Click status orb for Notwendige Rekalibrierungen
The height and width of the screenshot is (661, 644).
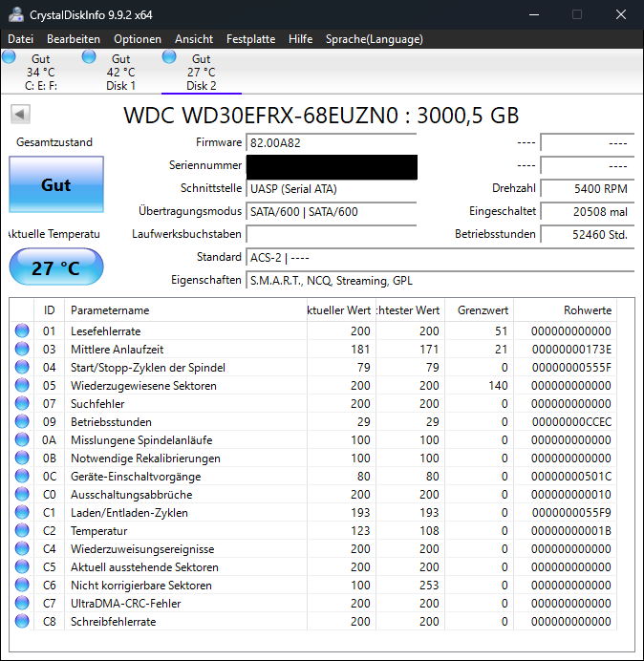click(22, 458)
